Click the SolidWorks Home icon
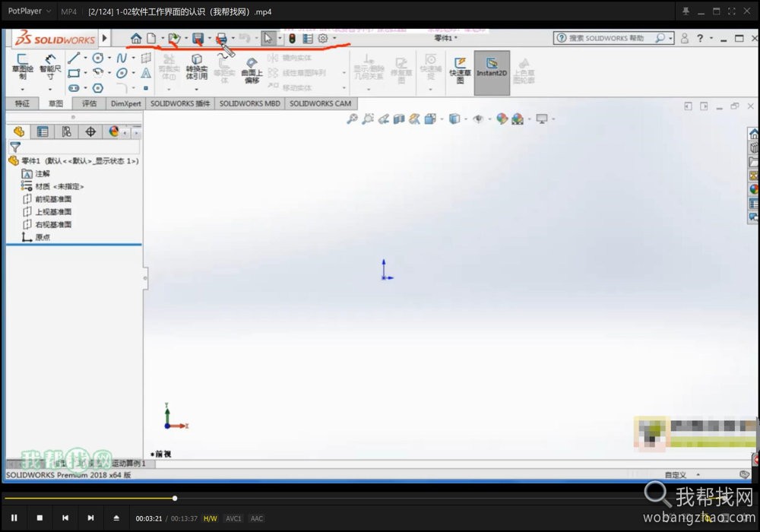Screen dimensions: 760x532 136,38
